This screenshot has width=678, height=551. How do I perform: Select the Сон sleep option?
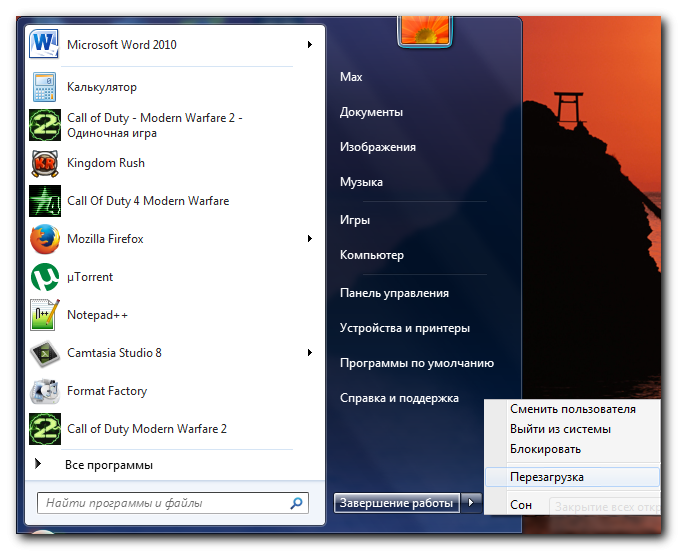[x=521, y=505]
